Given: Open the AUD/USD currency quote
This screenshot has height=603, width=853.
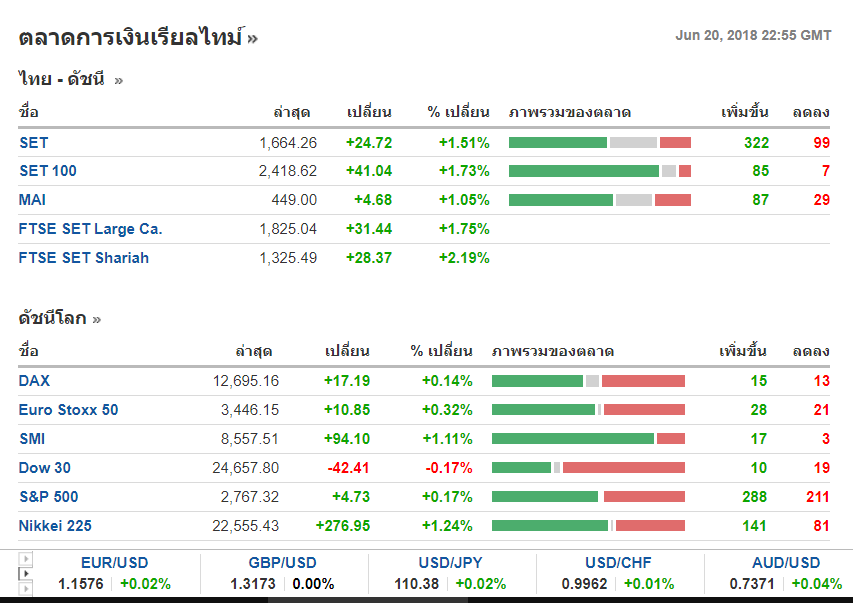Looking at the screenshot, I should point(786,563).
